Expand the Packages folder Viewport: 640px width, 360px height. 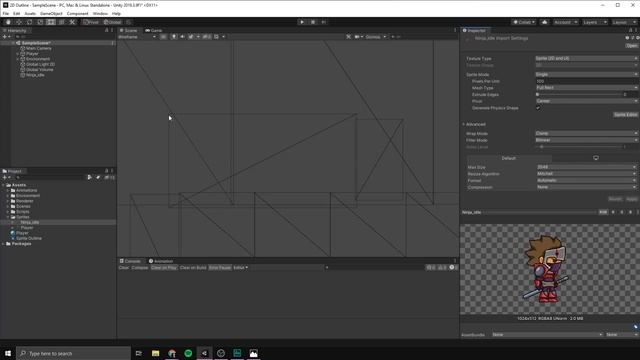click(3, 244)
